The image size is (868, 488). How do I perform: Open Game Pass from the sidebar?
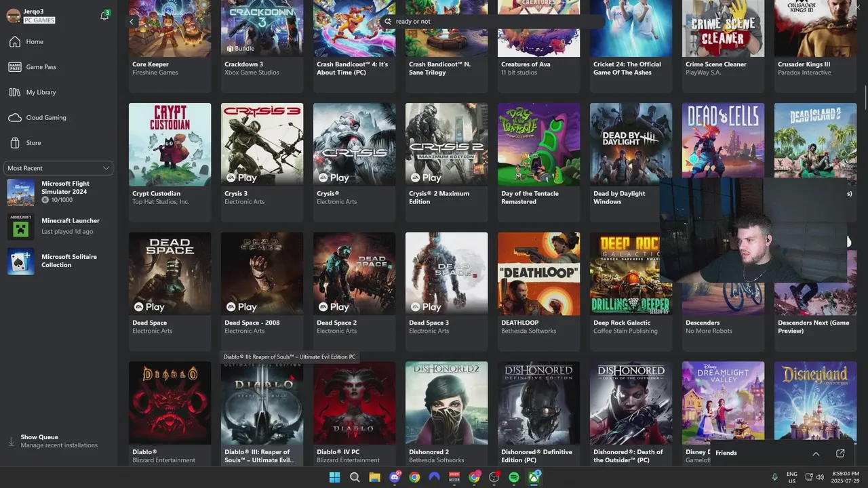coord(57,67)
